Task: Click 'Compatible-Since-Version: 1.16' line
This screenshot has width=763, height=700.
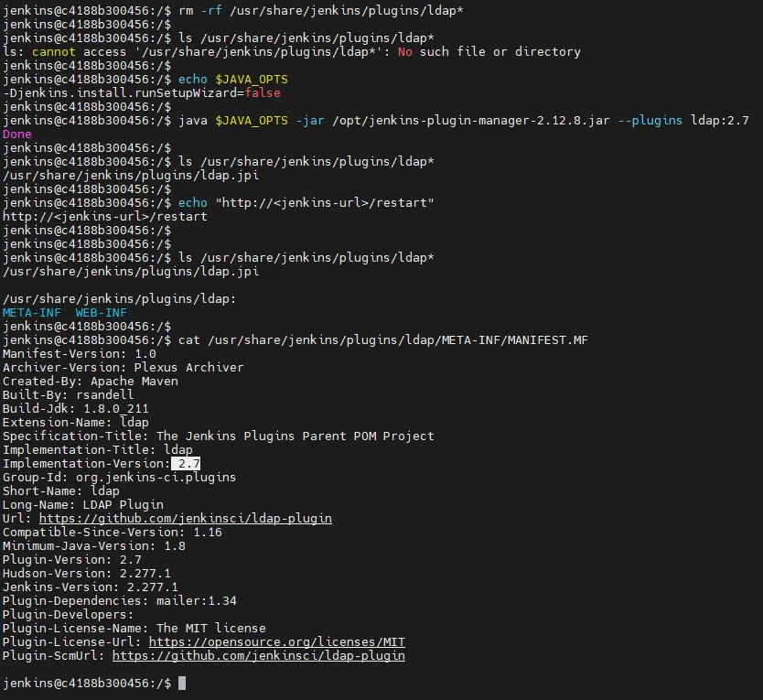Action: [112, 532]
